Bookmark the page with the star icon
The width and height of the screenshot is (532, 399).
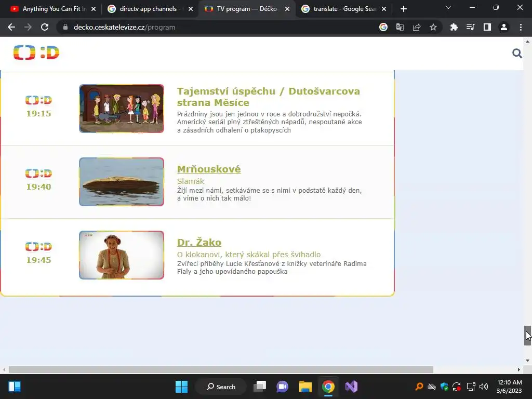click(x=433, y=27)
